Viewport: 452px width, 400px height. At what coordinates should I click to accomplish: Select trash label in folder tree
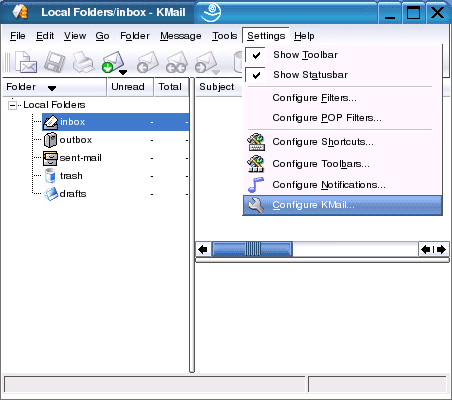click(x=71, y=176)
